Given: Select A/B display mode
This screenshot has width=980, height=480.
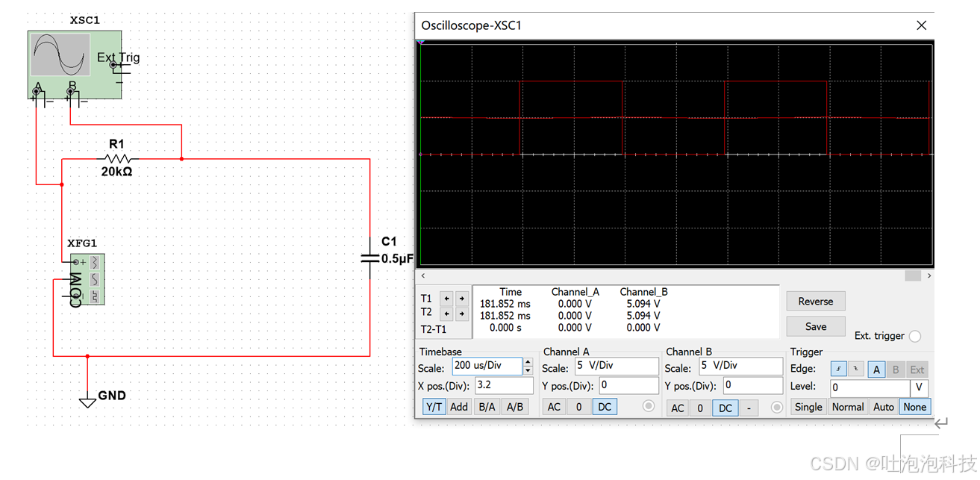Looking at the screenshot, I should click(514, 407).
